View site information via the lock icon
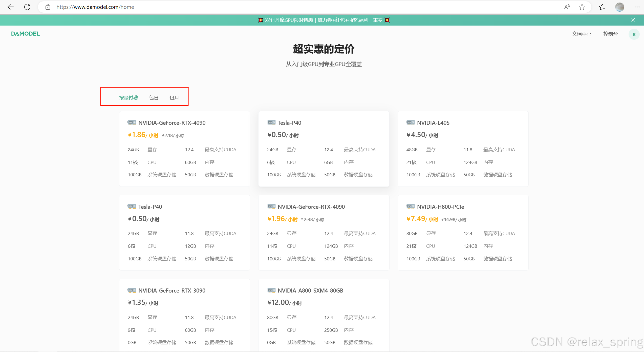 tap(48, 7)
